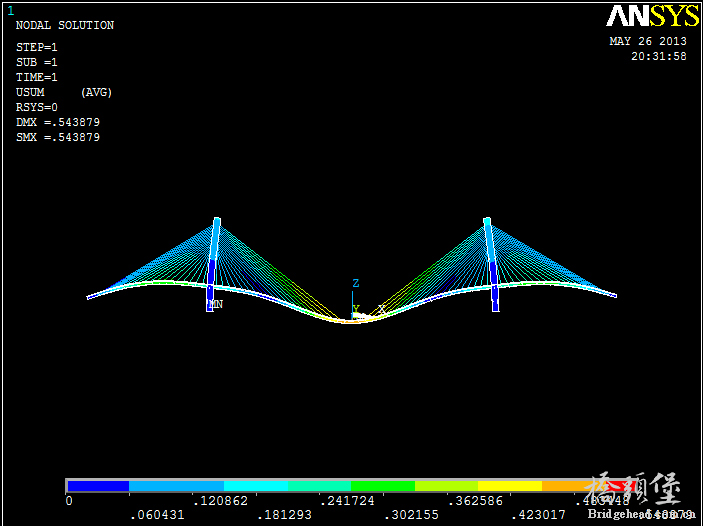Viewport: 703px width, 526px height.
Task: Select the "(AVG)" text
Action: [96, 92]
